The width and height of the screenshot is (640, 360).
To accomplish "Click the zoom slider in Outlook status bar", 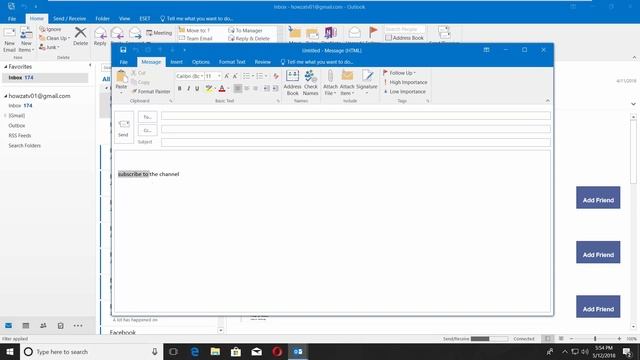I will tap(595, 339).
